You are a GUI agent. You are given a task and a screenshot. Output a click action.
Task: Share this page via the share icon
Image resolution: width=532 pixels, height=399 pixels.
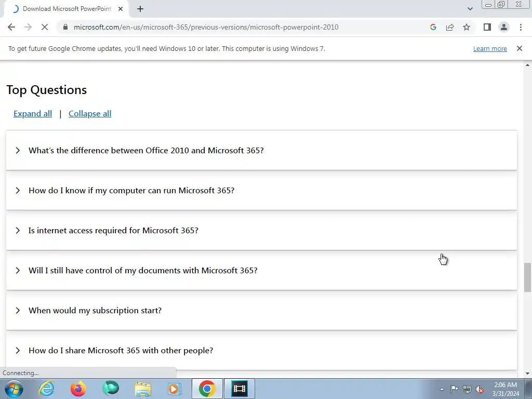click(x=450, y=27)
